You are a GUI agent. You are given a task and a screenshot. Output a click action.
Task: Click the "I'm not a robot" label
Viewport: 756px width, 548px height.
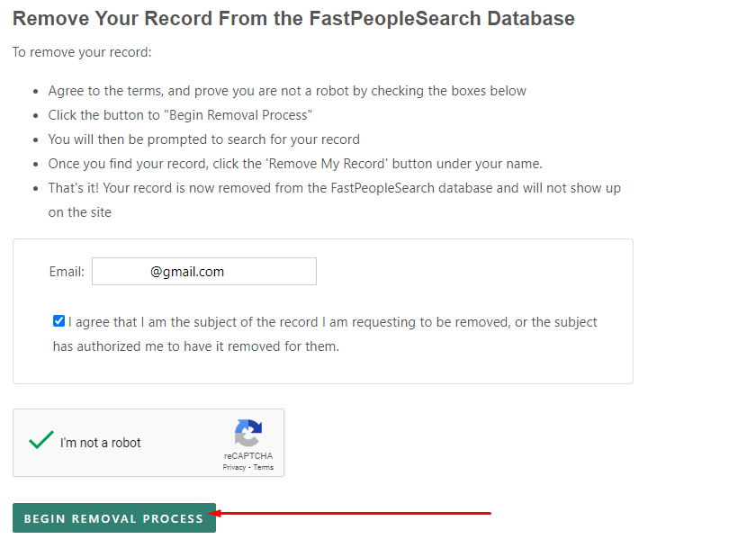(x=100, y=443)
